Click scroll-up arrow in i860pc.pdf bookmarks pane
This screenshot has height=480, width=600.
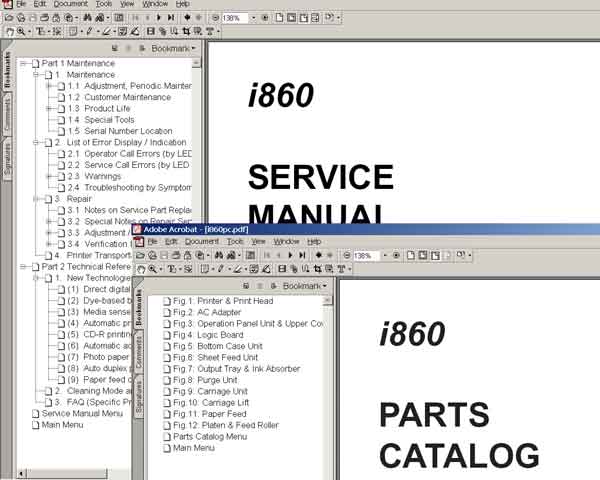coord(328,301)
